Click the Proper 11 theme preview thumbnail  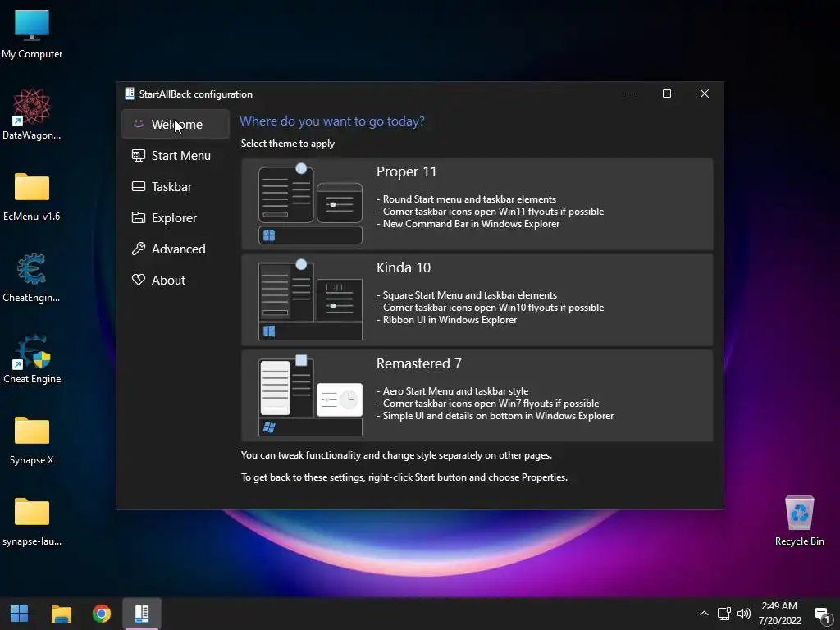point(310,203)
